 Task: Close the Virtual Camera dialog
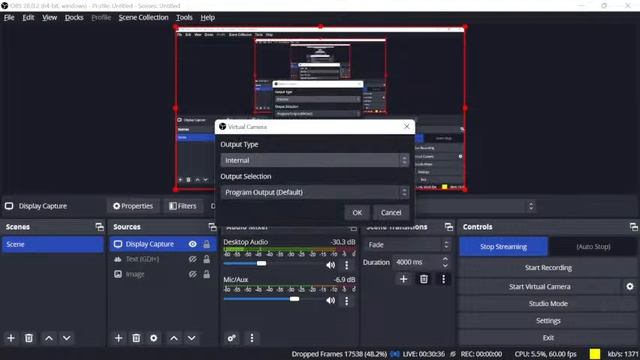[x=407, y=127]
